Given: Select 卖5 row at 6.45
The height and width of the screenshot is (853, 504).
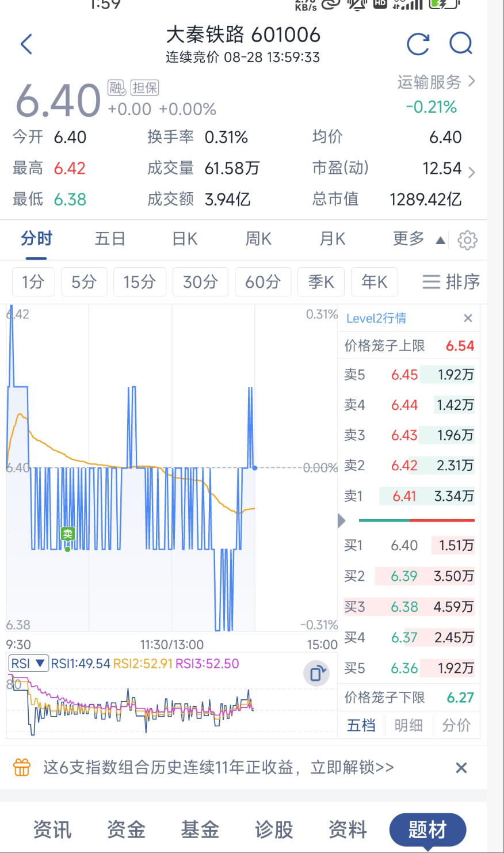Looking at the screenshot, I should tap(409, 375).
